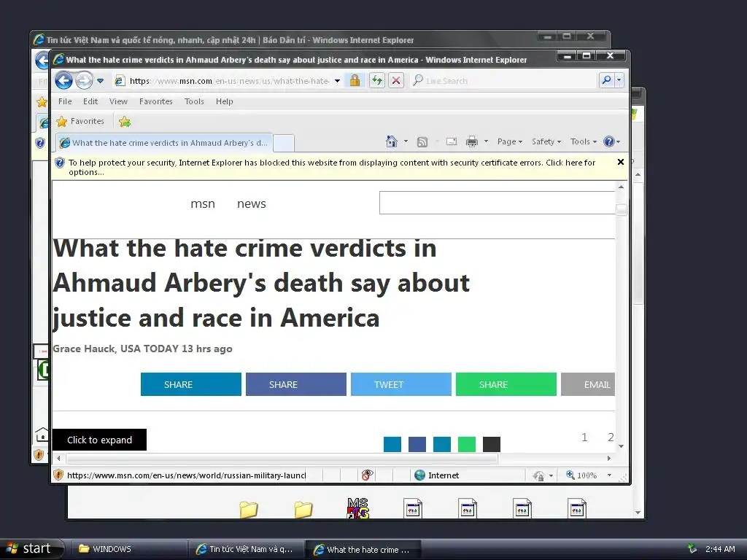
Task: Click the blue Help question icon
Action: [x=609, y=141]
